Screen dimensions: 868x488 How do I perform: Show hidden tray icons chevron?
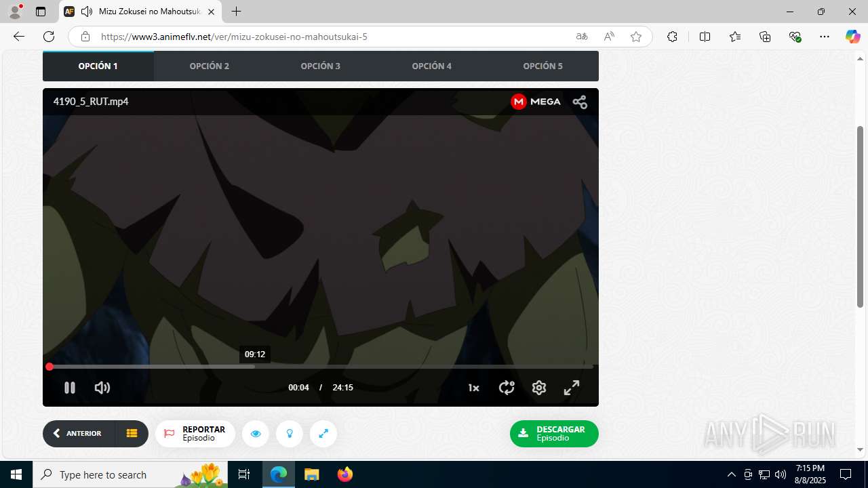731,474
